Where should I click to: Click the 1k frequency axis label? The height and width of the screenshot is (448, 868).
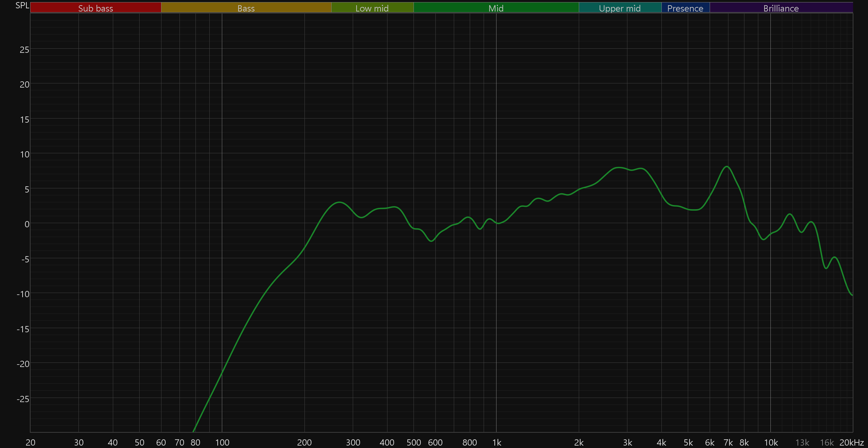(x=496, y=442)
